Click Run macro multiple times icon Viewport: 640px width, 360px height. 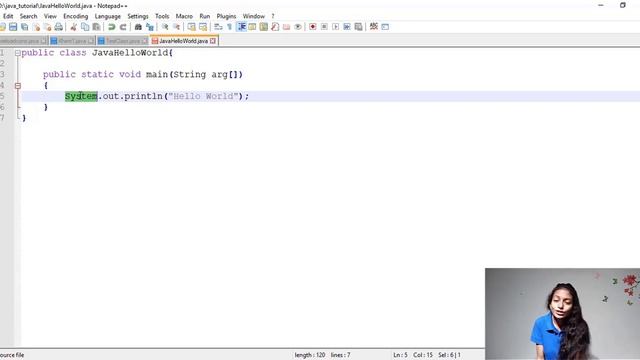point(347,27)
